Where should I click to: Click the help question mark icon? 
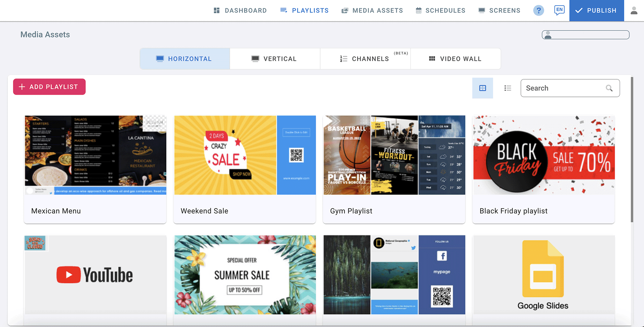tap(538, 10)
